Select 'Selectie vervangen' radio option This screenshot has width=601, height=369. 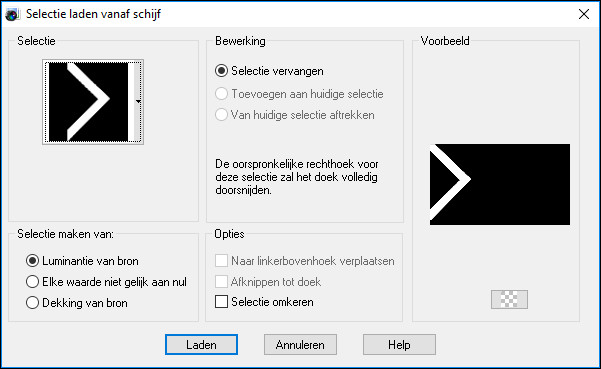(270, 71)
